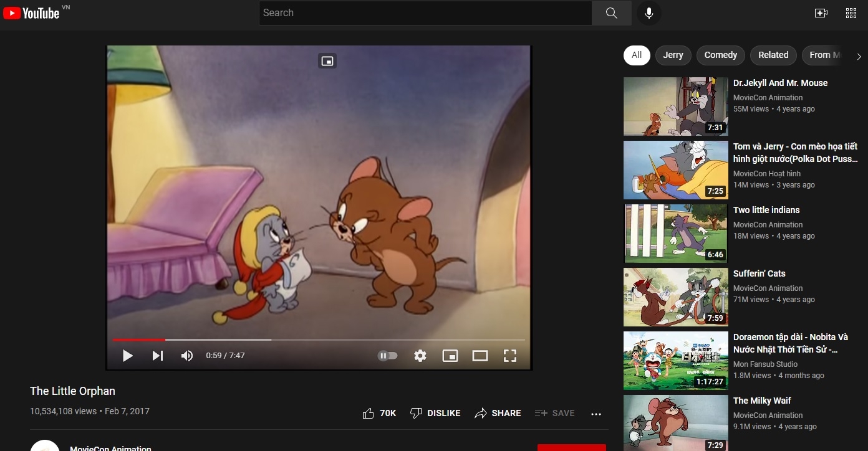The image size is (868, 451).
Task: Switch the video to Miniplayer mode
Action: (450, 355)
